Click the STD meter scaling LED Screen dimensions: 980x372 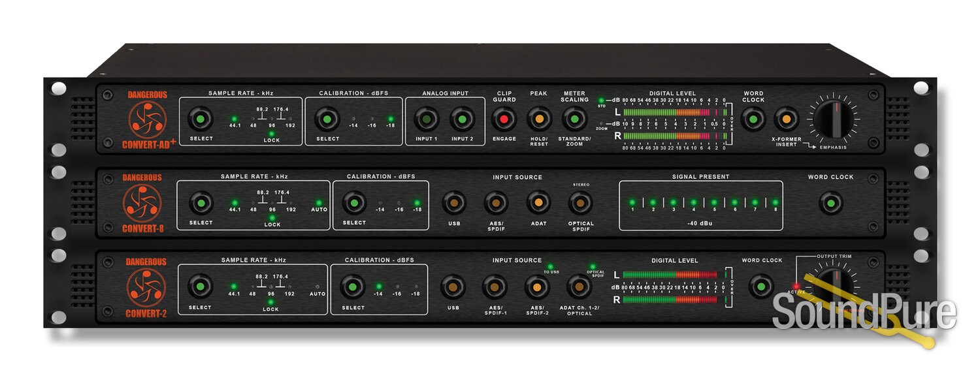600,100
